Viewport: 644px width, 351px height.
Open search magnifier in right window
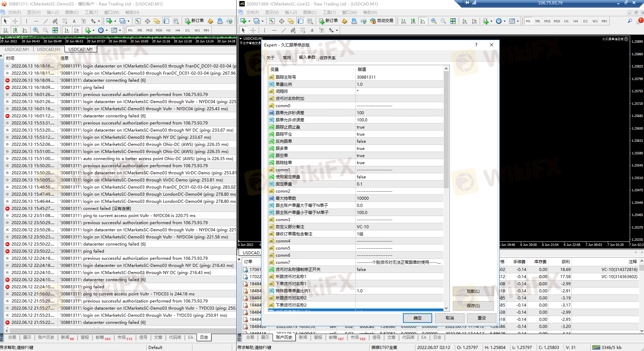630,21
